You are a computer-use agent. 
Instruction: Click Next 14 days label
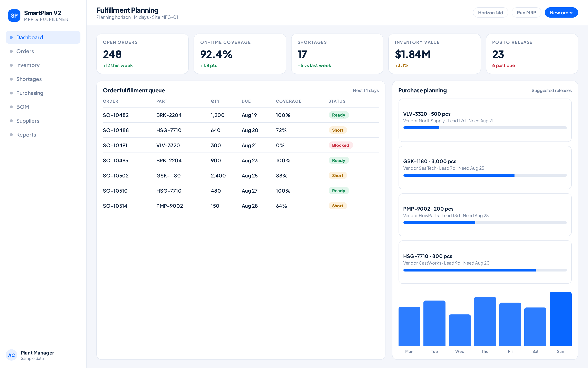click(x=366, y=90)
